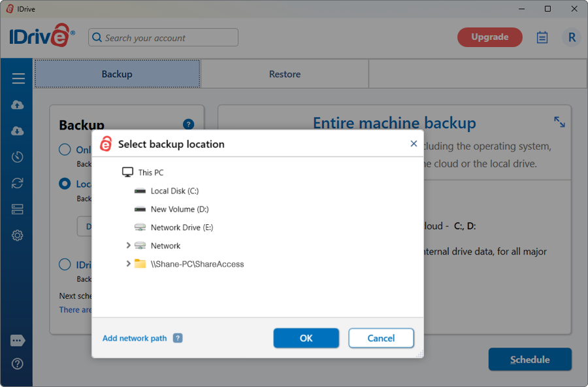Select the Online backup radio button
588x387 pixels.
[65, 150]
